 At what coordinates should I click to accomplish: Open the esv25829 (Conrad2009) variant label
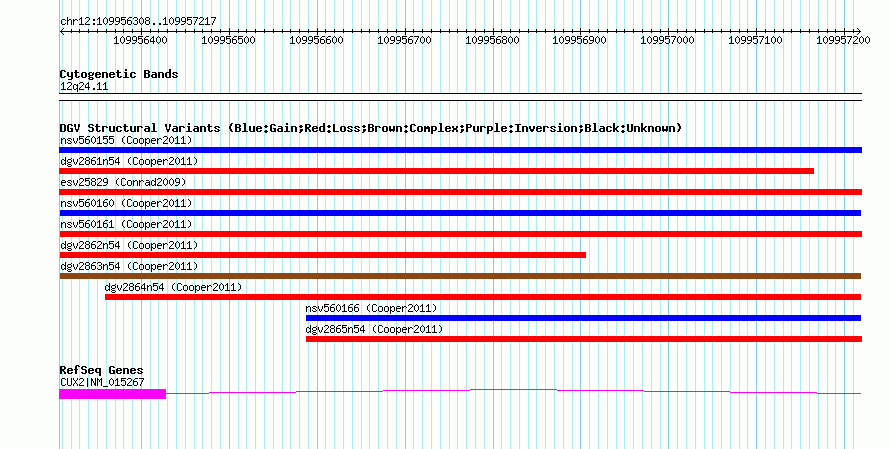coord(123,182)
